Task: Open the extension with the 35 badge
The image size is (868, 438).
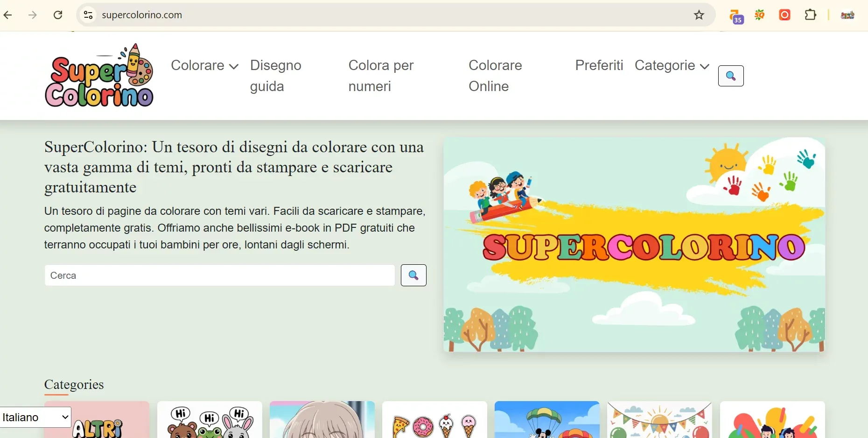Action: click(x=736, y=16)
